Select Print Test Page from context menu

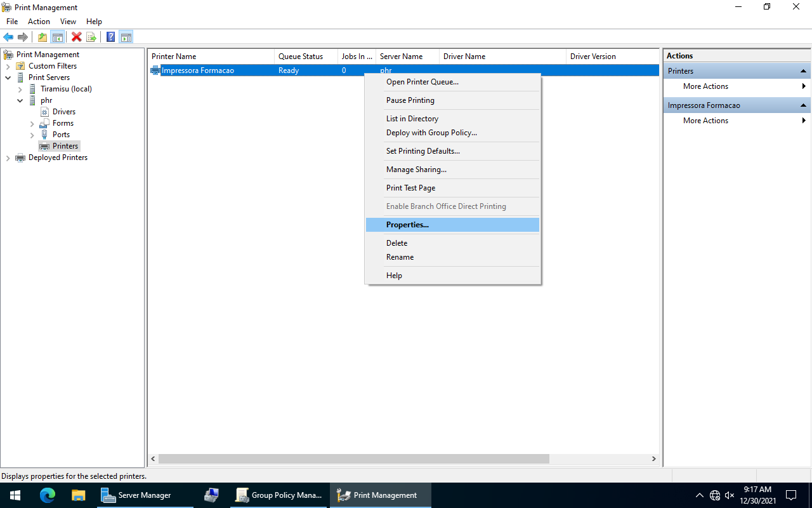click(410, 187)
